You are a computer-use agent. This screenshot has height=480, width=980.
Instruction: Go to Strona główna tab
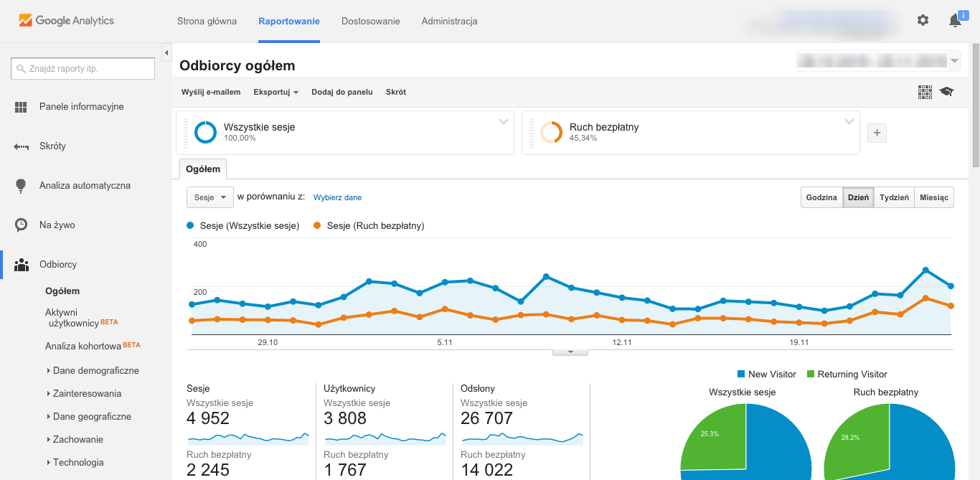pyautogui.click(x=207, y=21)
